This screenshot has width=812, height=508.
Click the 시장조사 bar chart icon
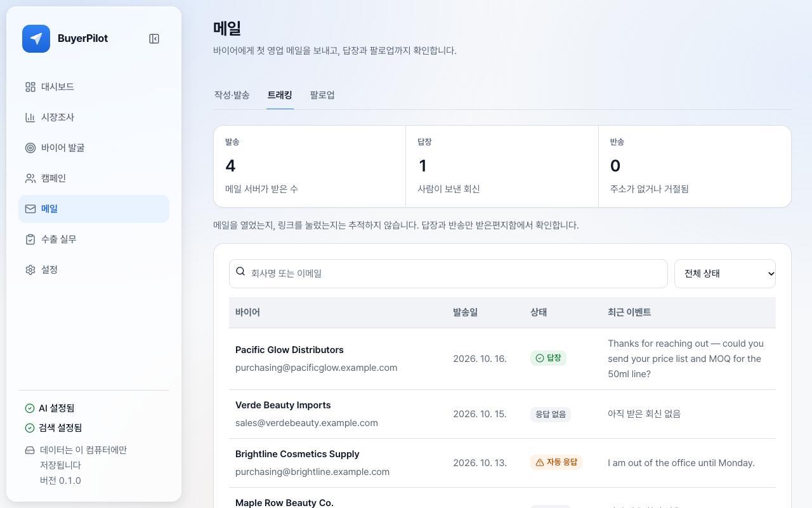30,117
